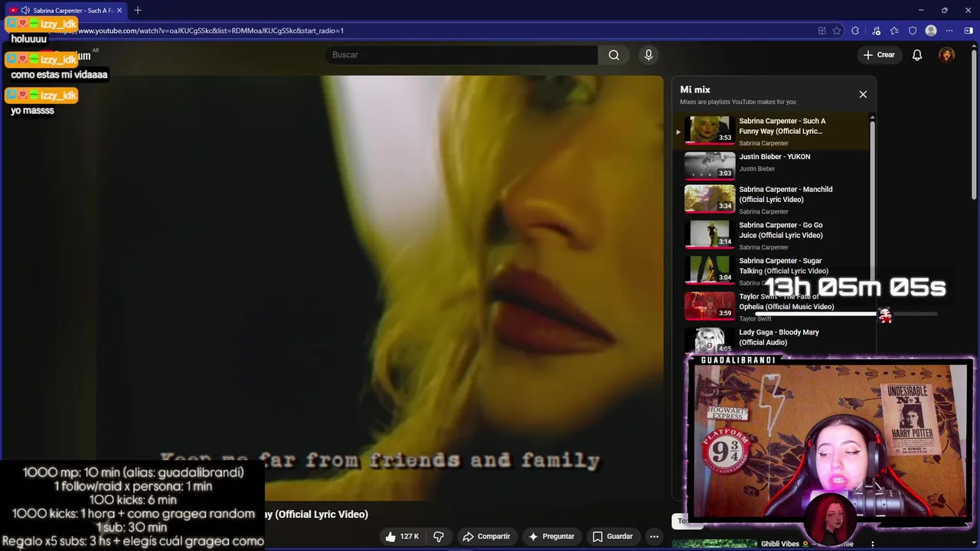Open browser extensions puzzle icon
The width and height of the screenshot is (980, 551).
pyautogui.click(x=855, y=31)
